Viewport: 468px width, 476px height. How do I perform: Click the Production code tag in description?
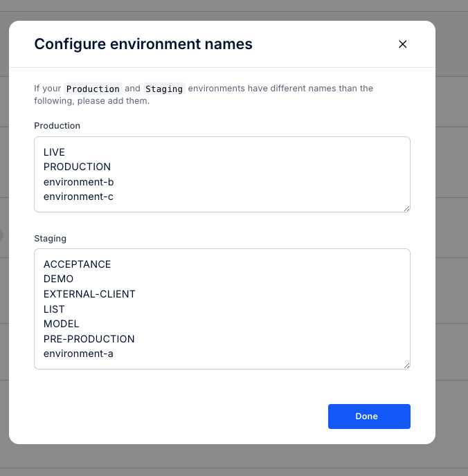pyautogui.click(x=93, y=89)
